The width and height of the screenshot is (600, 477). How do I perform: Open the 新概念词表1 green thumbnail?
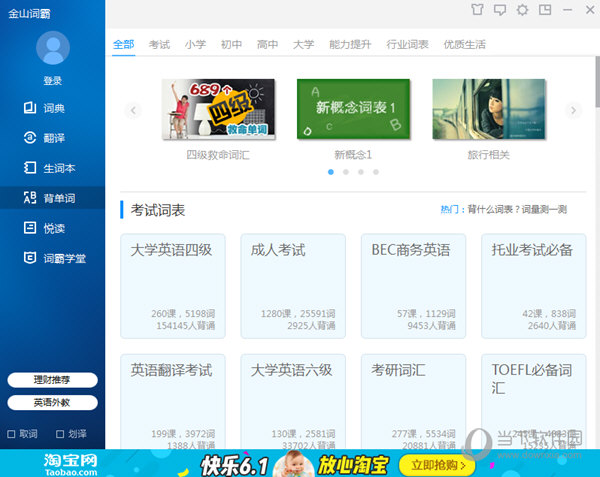(x=353, y=109)
